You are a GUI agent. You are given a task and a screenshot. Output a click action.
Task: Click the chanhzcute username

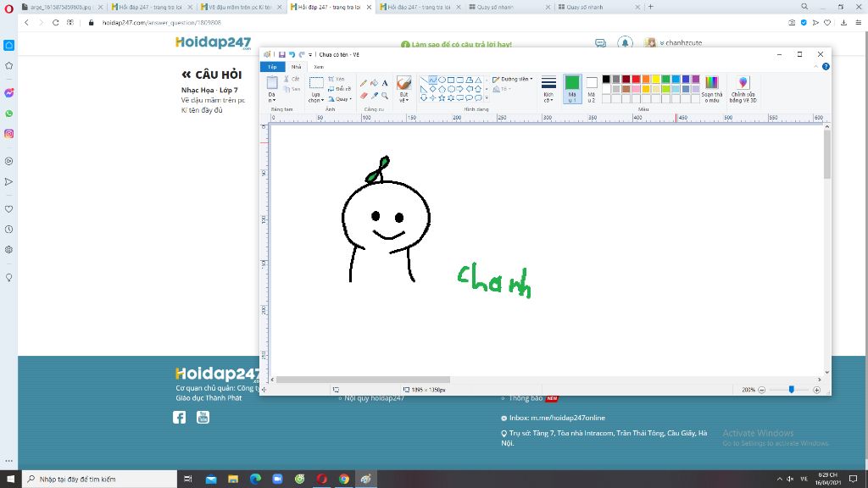[x=684, y=43]
